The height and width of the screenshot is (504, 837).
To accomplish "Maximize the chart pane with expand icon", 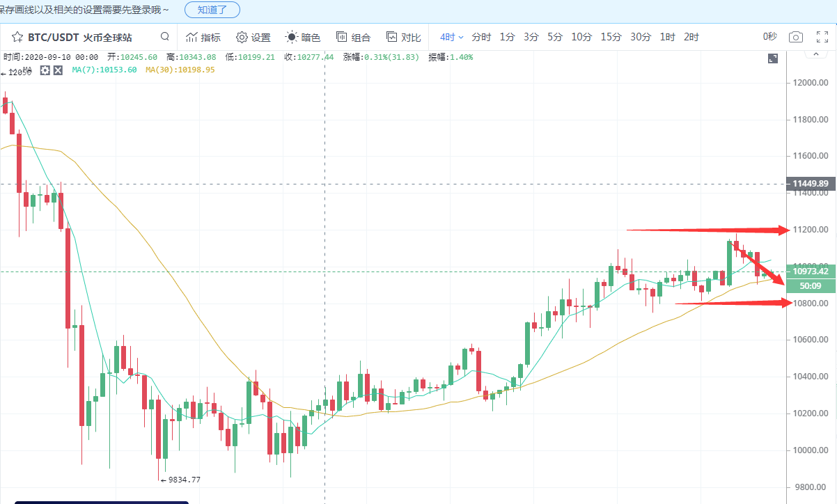I will [x=772, y=59].
